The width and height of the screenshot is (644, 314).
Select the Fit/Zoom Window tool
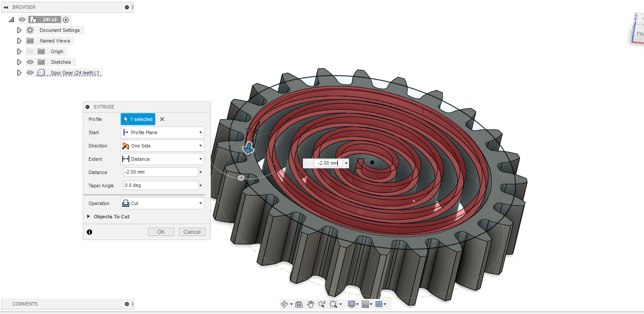pos(334,304)
